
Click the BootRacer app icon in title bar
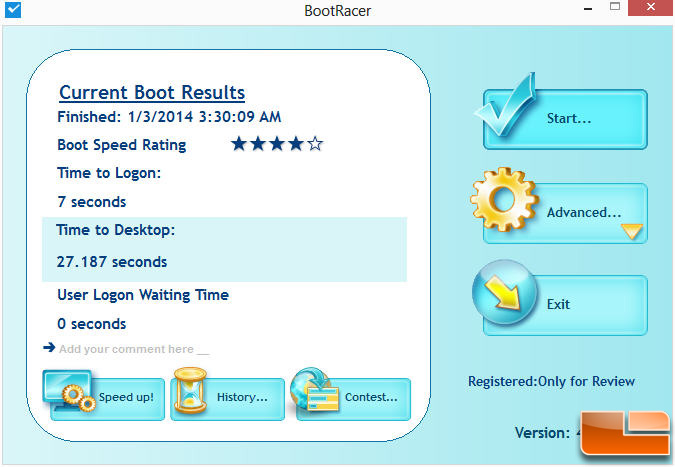(13, 9)
